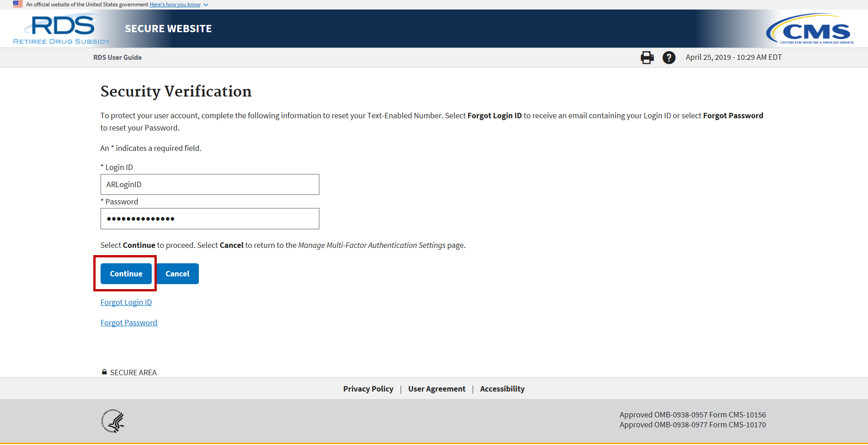The height and width of the screenshot is (445, 868).
Task: Expand the government banner chevron arrow
Action: 206,5
